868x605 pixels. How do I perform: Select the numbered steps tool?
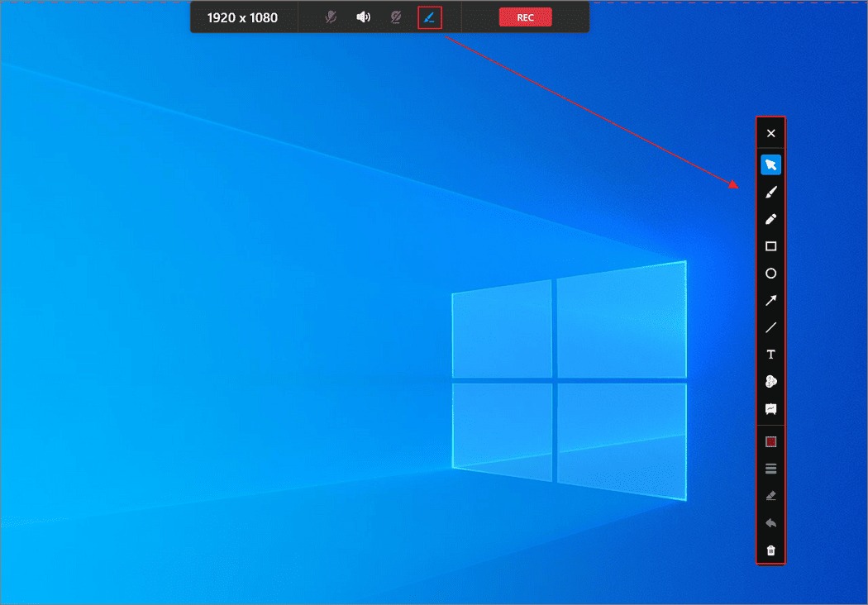point(770,382)
